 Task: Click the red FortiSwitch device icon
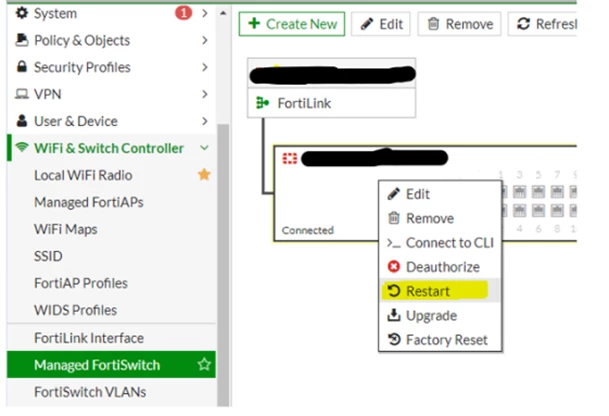[x=290, y=158]
